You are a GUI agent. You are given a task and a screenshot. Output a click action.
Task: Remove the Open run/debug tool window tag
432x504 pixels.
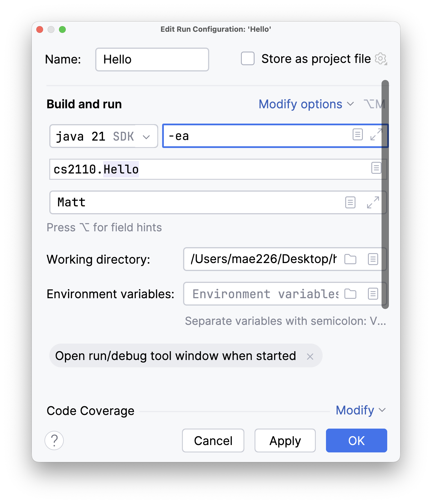tap(310, 356)
